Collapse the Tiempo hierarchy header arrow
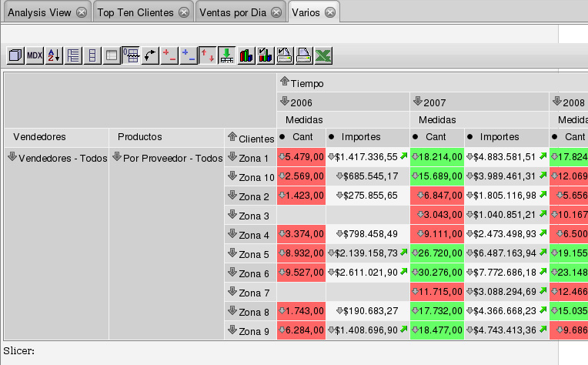The width and height of the screenshot is (588, 365). coord(284,82)
